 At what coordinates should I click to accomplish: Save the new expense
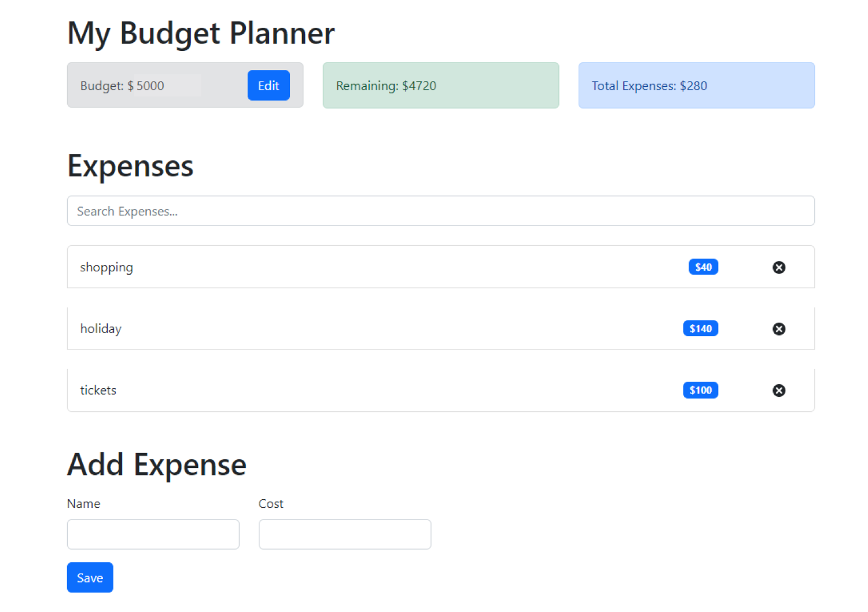[90, 577]
